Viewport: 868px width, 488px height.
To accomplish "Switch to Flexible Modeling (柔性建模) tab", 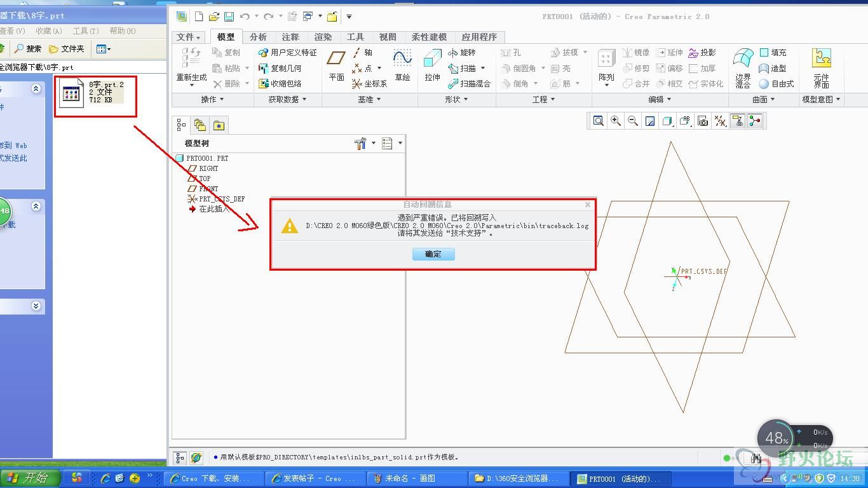I will pos(429,37).
